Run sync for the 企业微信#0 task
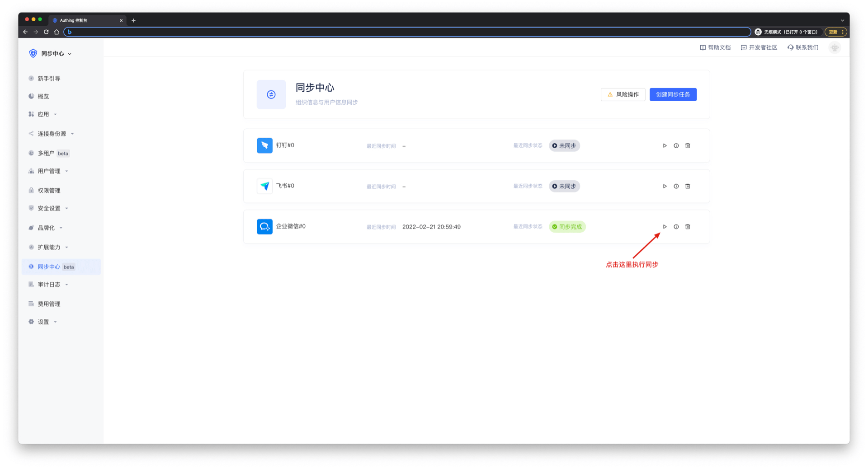 [x=665, y=227]
